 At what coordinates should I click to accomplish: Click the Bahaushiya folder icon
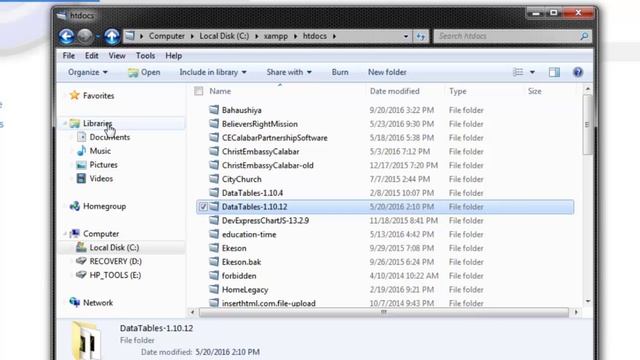tap(214, 109)
